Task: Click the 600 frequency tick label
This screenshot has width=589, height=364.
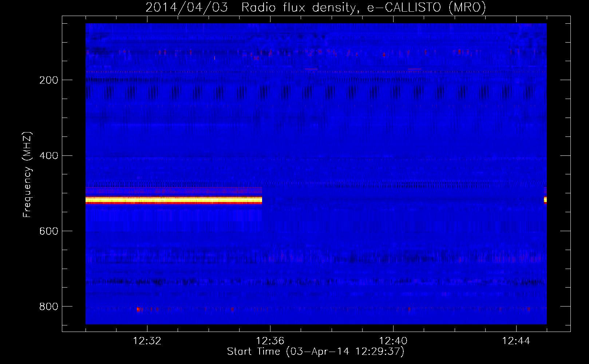Action: pyautogui.click(x=48, y=231)
